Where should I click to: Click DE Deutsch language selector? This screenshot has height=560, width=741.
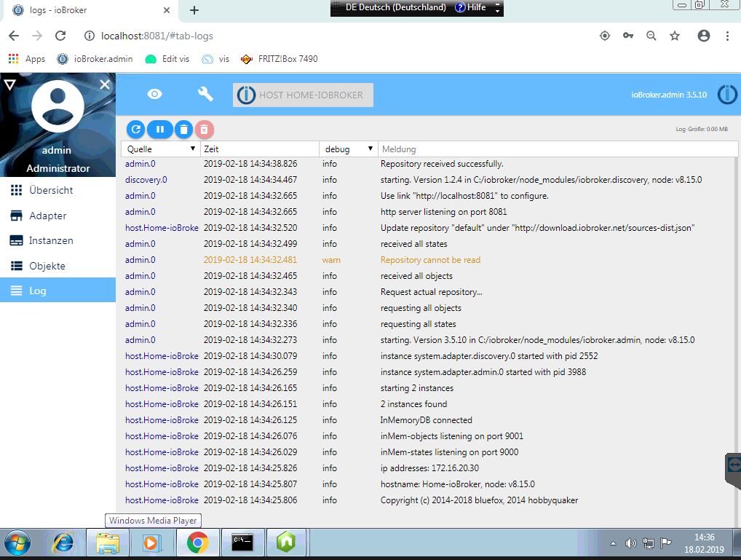395,7
